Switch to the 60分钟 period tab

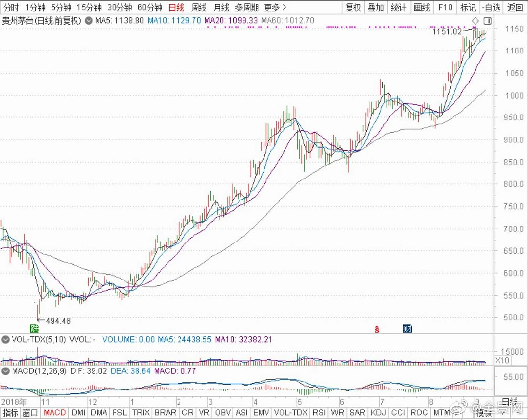pyautogui.click(x=150, y=7)
